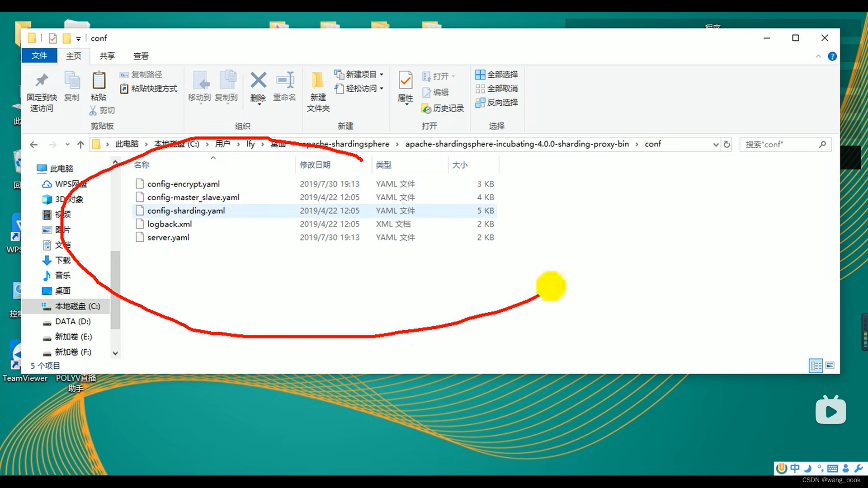The width and height of the screenshot is (868, 488).
Task: Open DATA (D:) drive in sidebar
Action: [66, 322]
